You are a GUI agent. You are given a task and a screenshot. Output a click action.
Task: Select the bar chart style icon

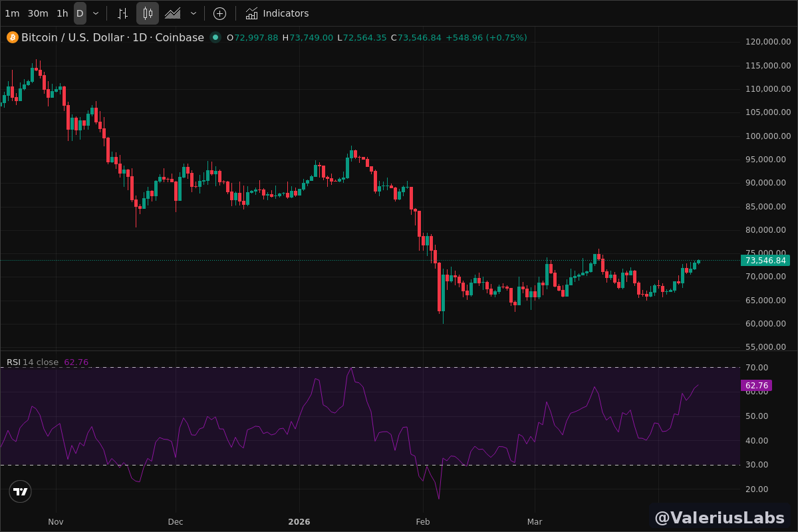pos(122,13)
